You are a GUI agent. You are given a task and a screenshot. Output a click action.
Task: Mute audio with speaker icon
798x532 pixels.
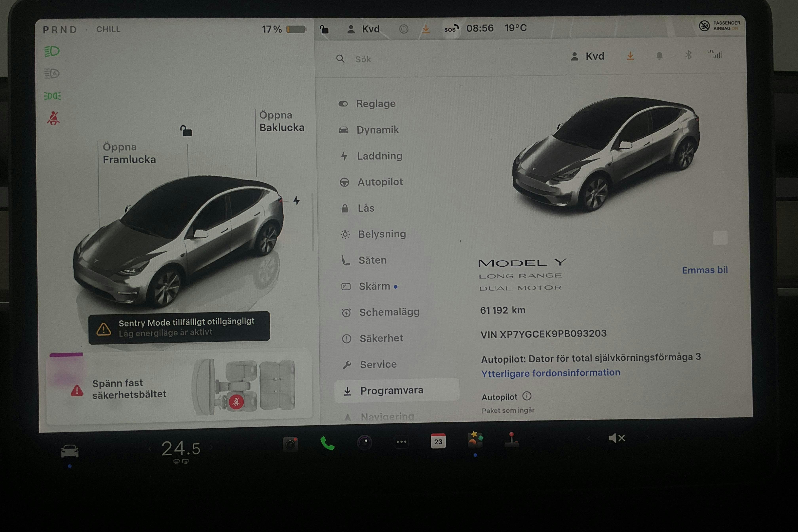click(x=617, y=438)
